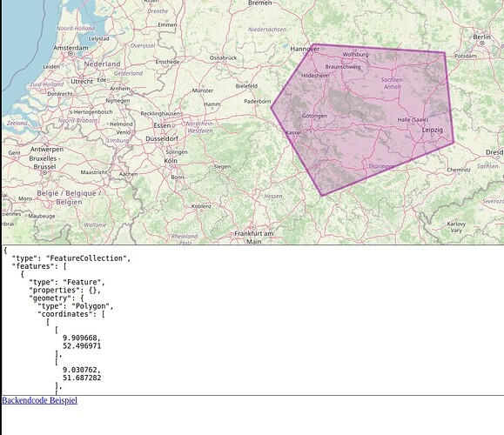The image size is (504, 435).
Task: Click the Essen city label
Action: click(162, 125)
